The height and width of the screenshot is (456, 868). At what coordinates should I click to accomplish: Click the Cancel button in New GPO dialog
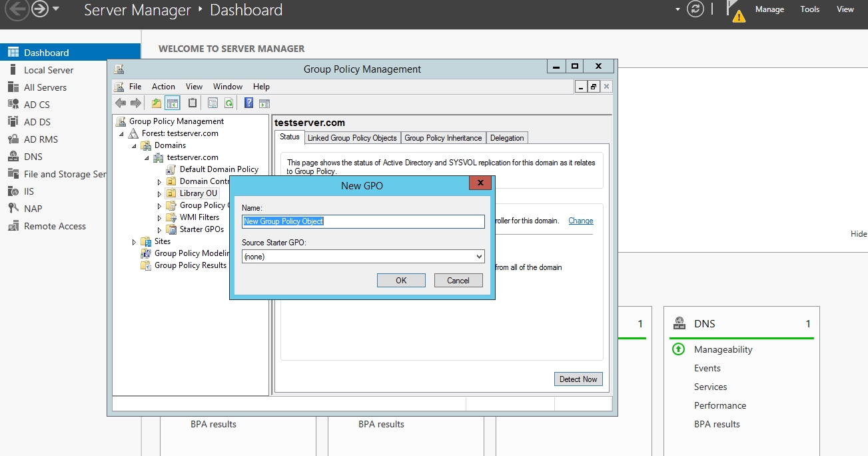[x=458, y=281]
